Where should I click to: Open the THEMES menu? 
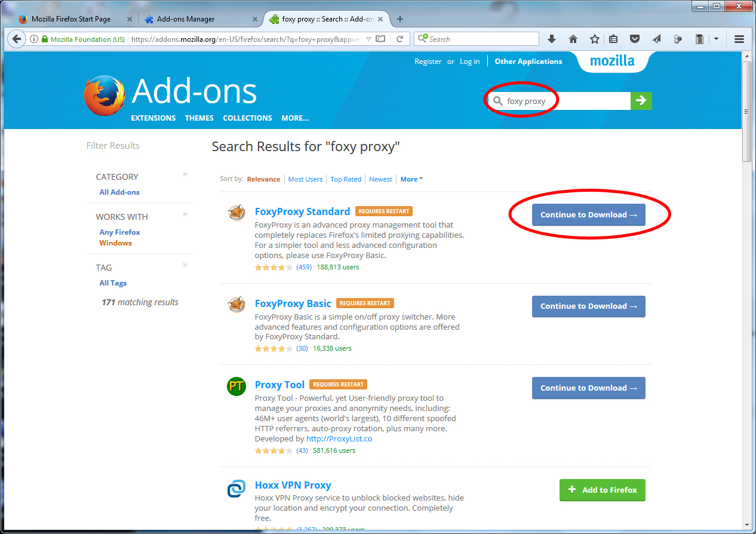[199, 118]
